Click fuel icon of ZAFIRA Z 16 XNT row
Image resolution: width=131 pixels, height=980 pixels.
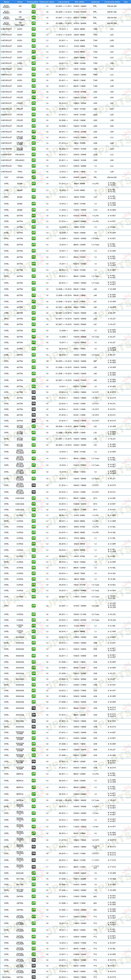coord(33,897)
